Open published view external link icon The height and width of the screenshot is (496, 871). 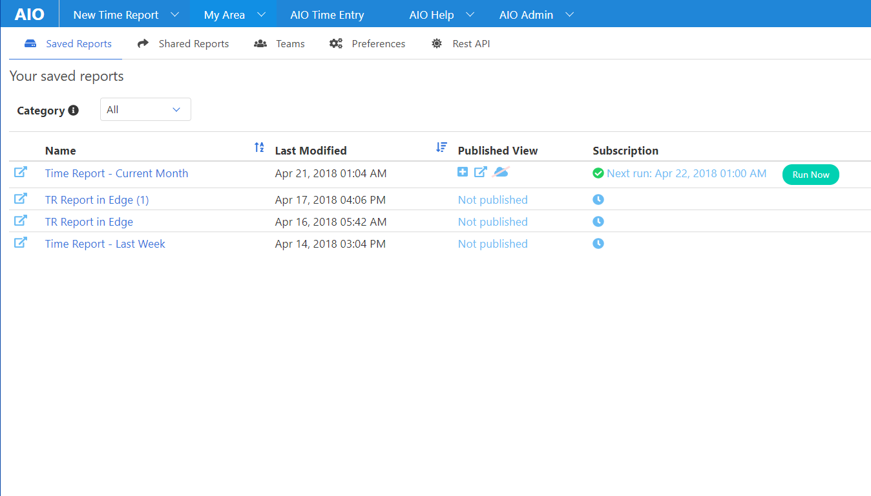[480, 172]
